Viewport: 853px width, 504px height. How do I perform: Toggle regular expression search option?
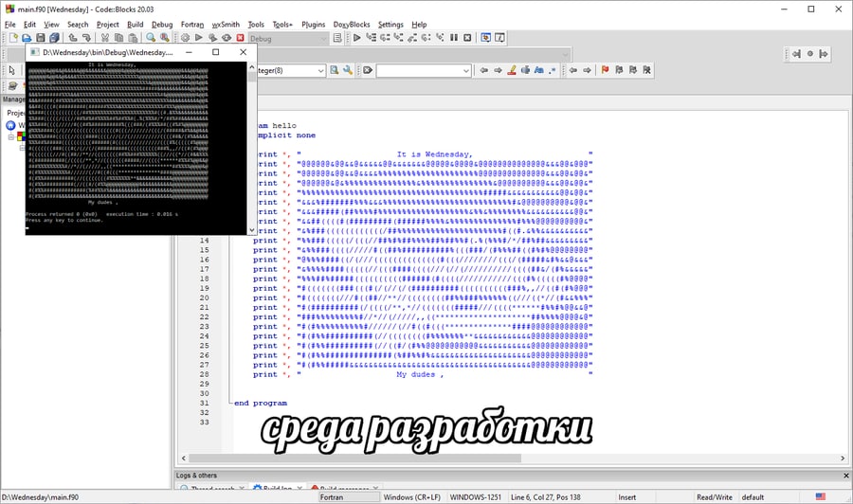tap(553, 70)
